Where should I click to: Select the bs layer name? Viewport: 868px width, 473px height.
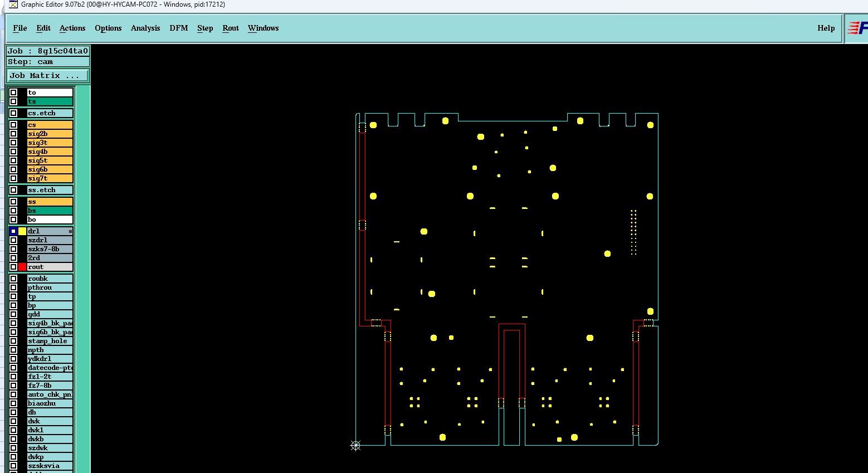[50, 211]
